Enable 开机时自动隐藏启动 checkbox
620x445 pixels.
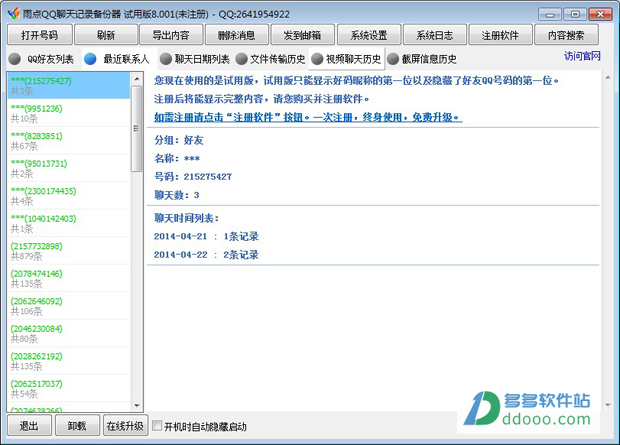coord(157,426)
